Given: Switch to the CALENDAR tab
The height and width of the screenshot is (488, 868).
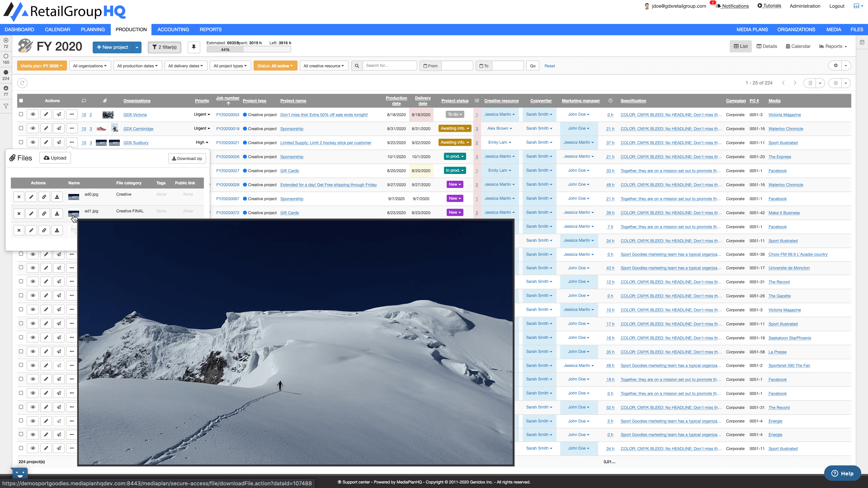Looking at the screenshot, I should pos(57,29).
